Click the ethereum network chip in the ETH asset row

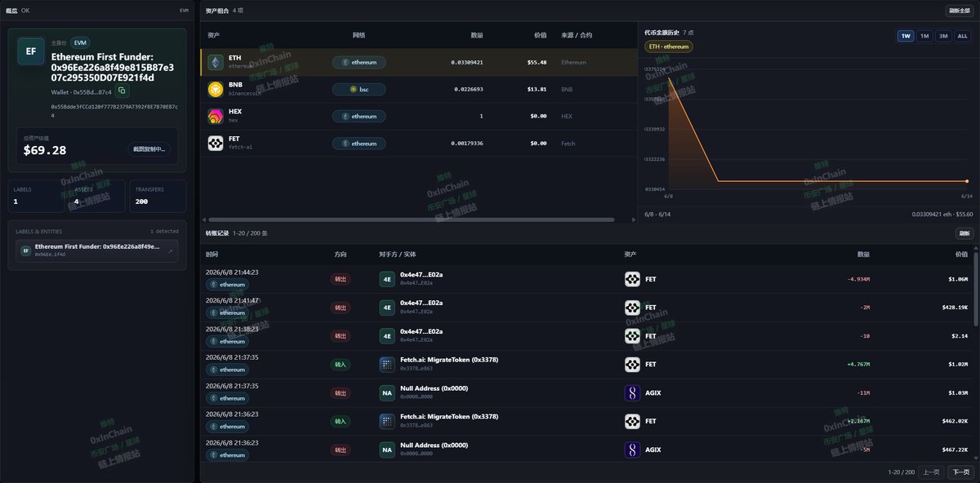point(359,62)
